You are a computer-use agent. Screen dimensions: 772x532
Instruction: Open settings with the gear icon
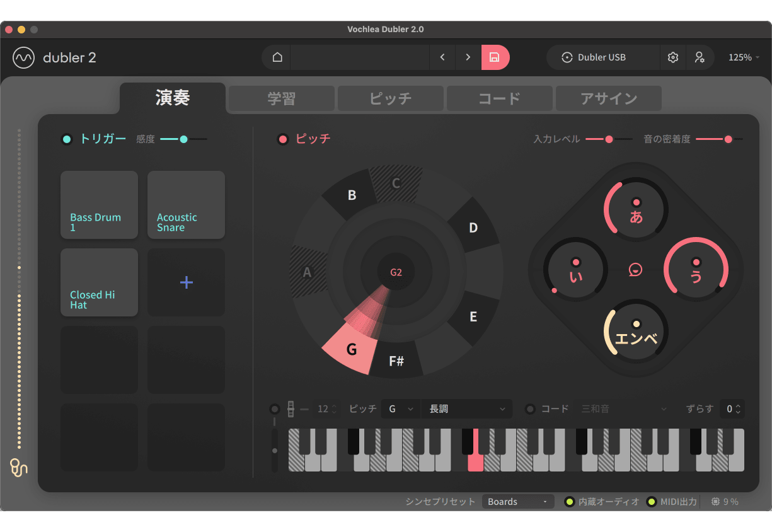click(x=673, y=57)
